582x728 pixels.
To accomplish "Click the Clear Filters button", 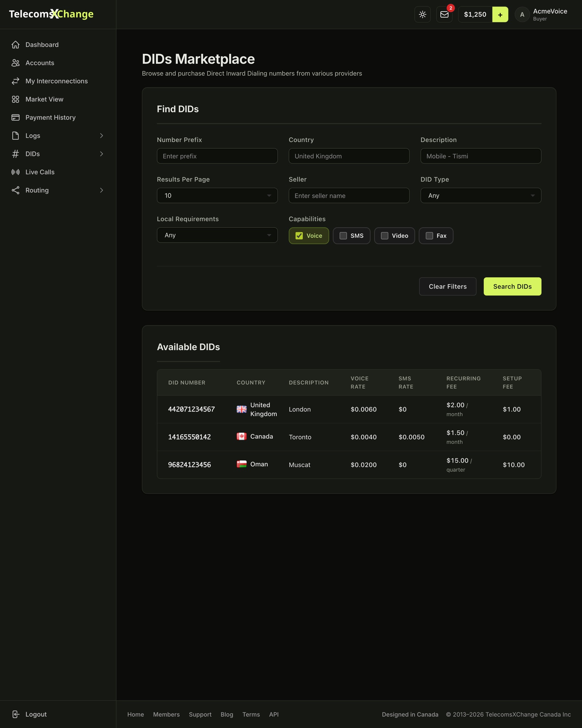I will click(x=447, y=286).
